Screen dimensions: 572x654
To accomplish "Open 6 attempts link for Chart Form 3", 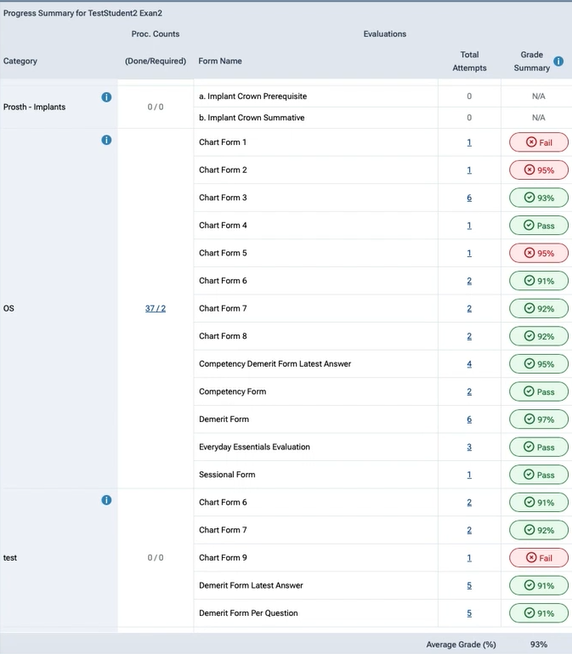I will (469, 198).
